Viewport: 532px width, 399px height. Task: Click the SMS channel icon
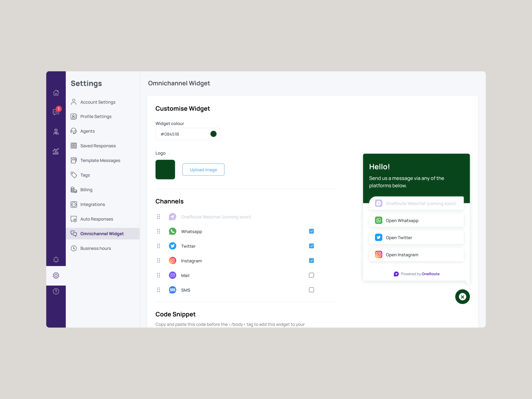[172, 290]
